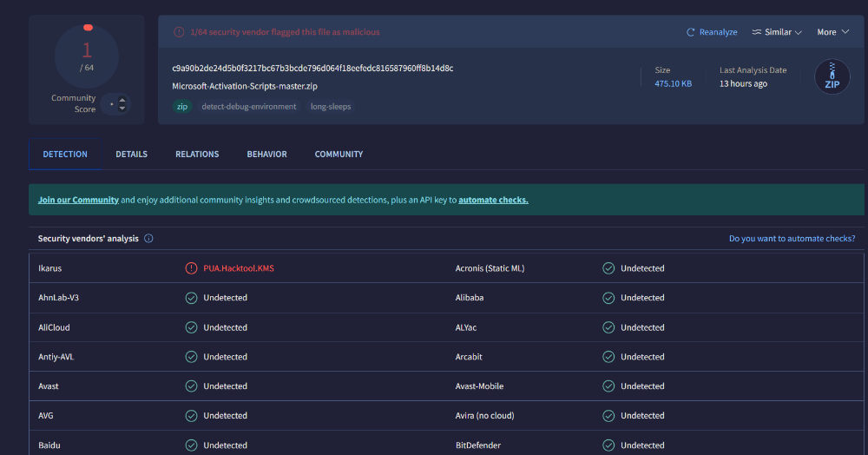Select the long-sleeps tag
The height and width of the screenshot is (455, 868).
[331, 106]
